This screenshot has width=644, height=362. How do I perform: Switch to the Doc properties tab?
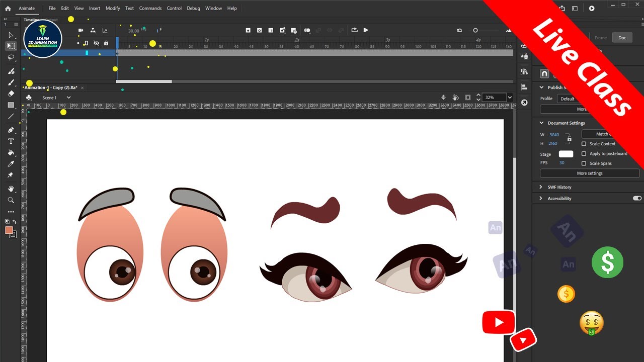[x=622, y=38]
